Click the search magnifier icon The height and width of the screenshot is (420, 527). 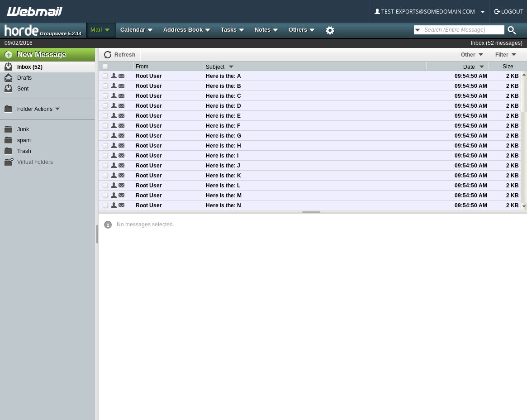pyautogui.click(x=512, y=30)
